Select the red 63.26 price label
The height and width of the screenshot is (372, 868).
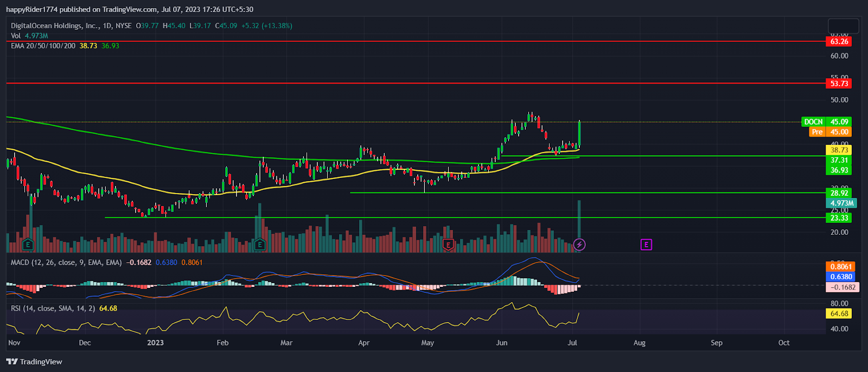[x=839, y=42]
